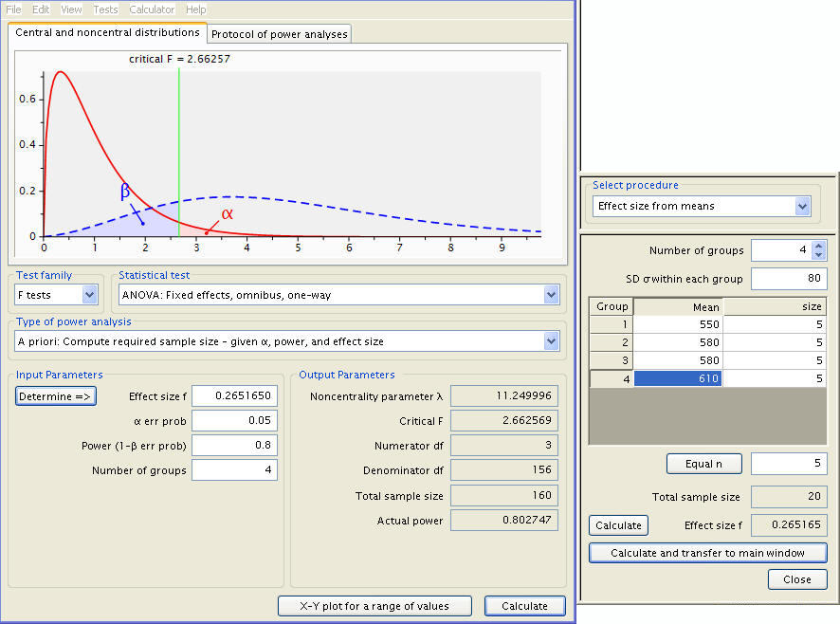
Task: Open the Test family dropdown
Action: (x=56, y=295)
